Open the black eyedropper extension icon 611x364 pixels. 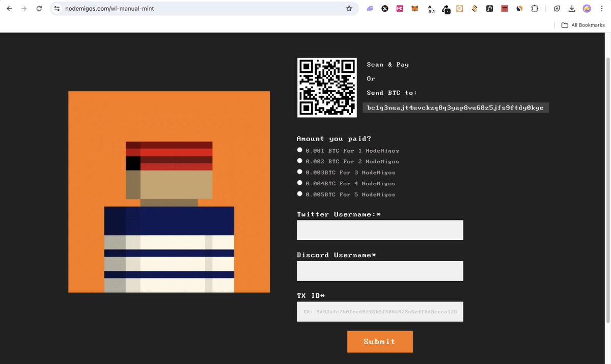tap(446, 9)
